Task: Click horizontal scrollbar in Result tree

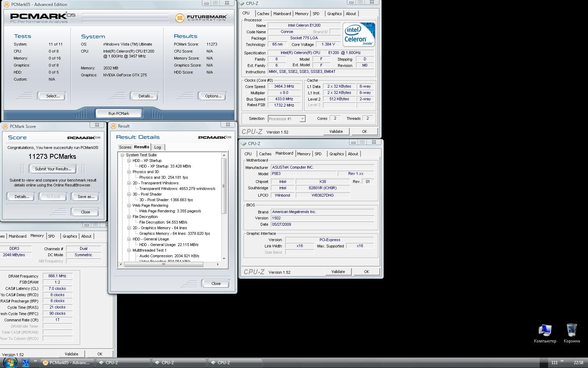Action: (x=163, y=264)
